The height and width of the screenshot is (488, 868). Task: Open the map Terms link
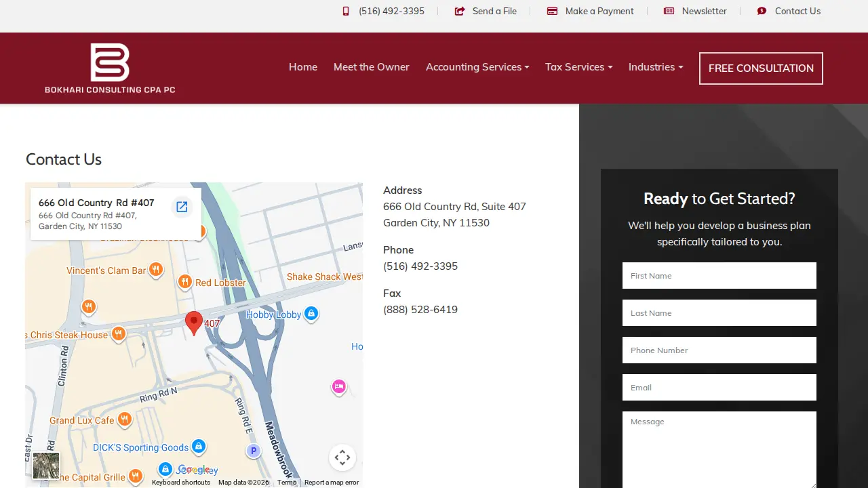(287, 483)
